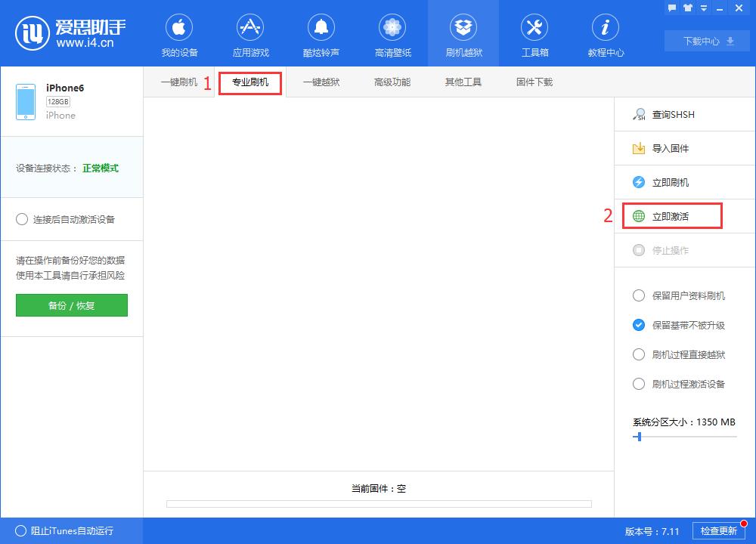
Task: Switch to 一键越狱 tab
Action: [x=321, y=82]
